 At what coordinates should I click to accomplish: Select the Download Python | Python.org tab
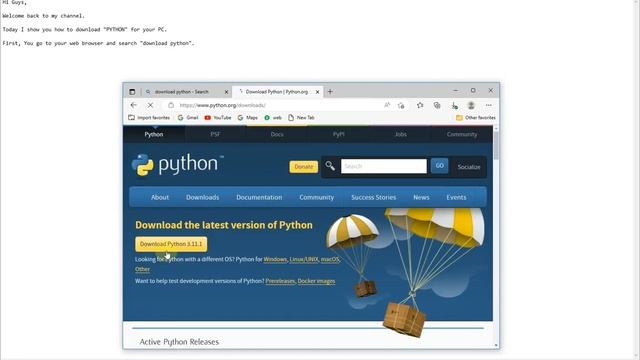277,92
